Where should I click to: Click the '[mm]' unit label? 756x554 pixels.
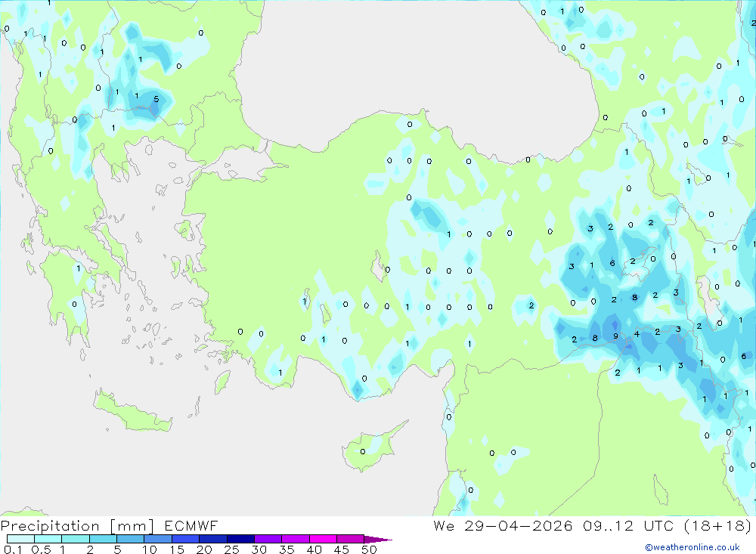[132, 526]
